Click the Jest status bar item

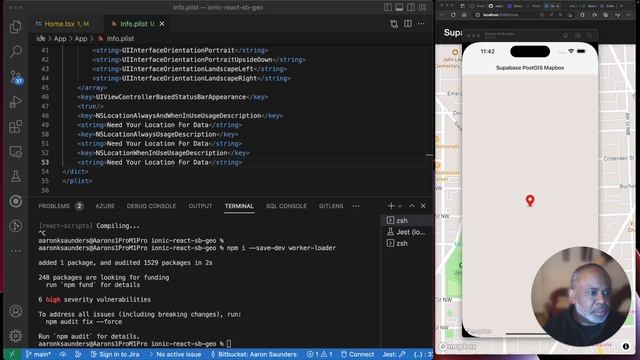[393, 354]
